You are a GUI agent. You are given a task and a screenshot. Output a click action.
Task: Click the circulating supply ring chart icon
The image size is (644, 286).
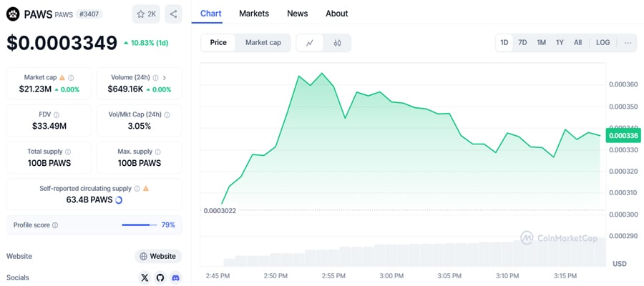coord(119,200)
